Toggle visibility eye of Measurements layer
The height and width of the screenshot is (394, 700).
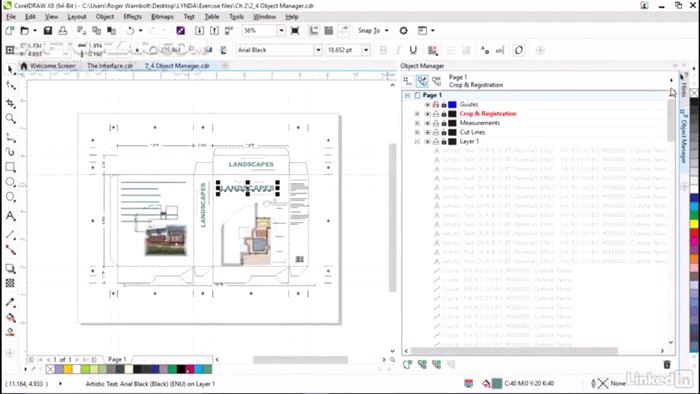[x=427, y=123]
